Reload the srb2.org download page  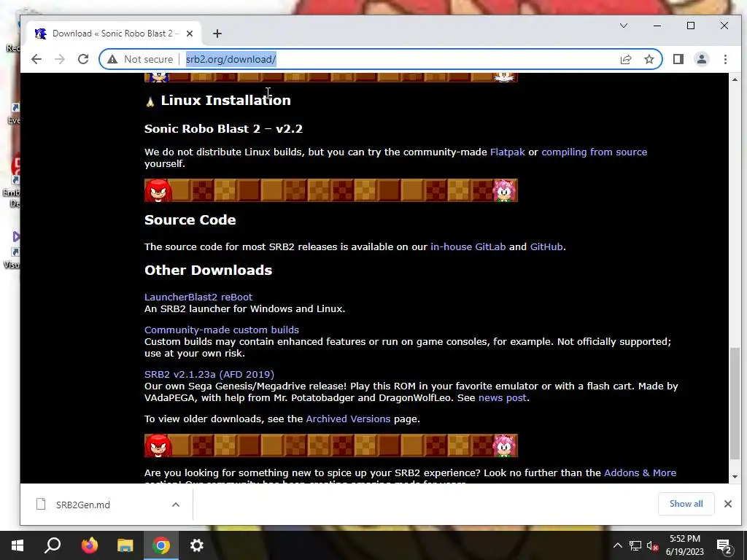click(83, 59)
